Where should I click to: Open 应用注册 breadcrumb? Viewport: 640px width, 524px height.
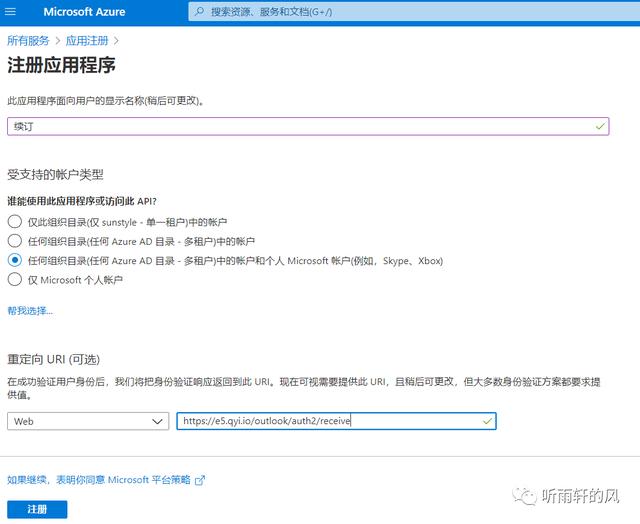point(87,41)
